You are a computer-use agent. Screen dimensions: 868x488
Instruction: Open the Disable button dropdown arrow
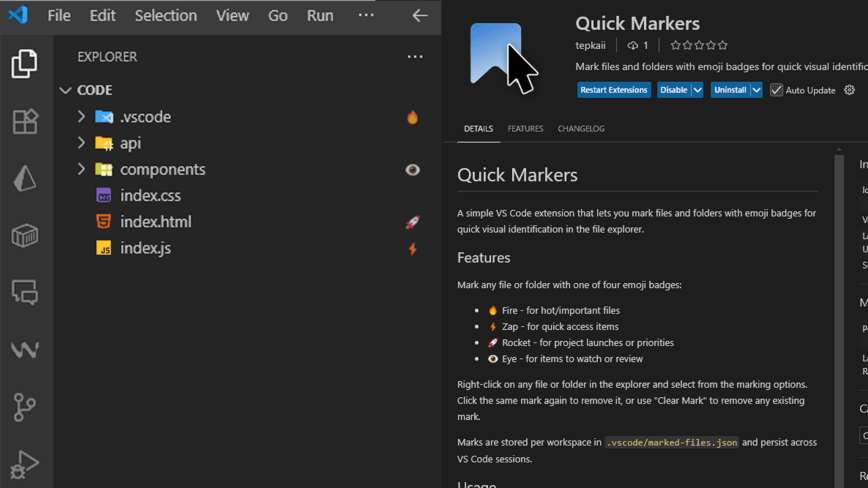[x=698, y=90]
